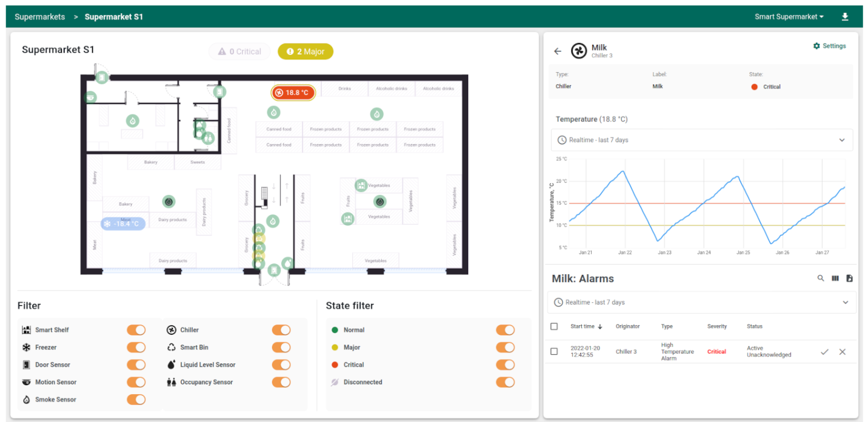The image size is (868, 422).
Task: Toggle the Motion Sensor filter
Action: (136, 382)
